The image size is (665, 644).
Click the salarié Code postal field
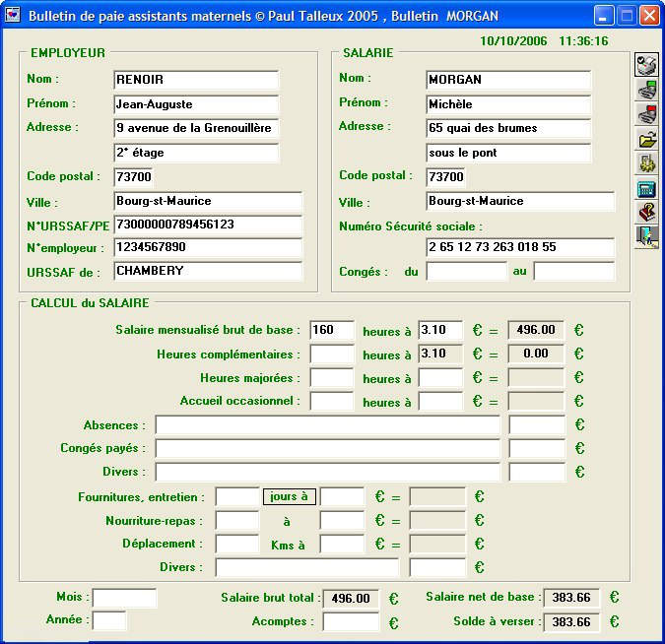(445, 177)
